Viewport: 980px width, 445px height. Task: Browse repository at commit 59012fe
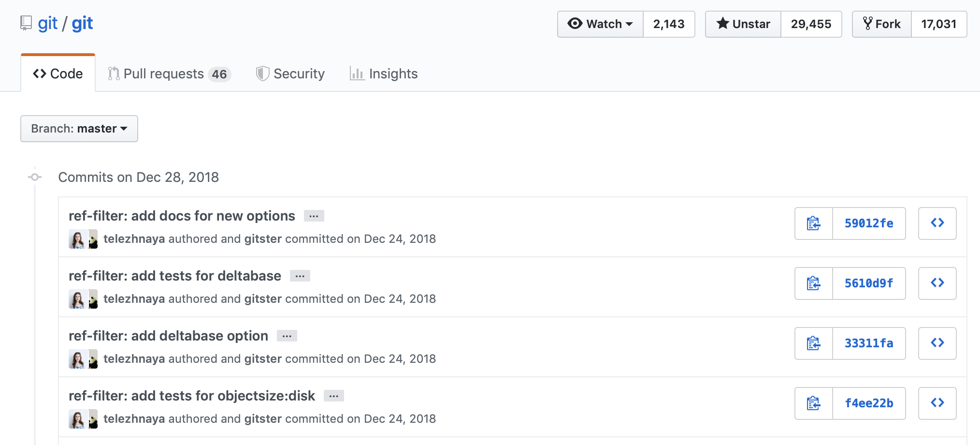pyautogui.click(x=937, y=223)
